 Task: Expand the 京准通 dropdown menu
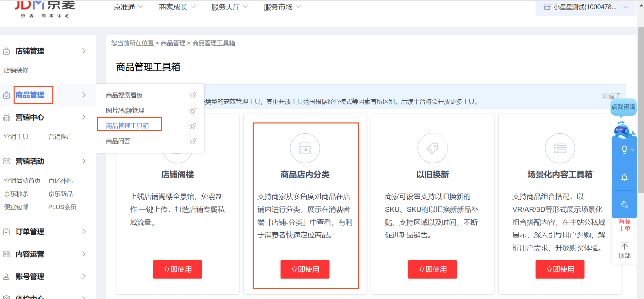[x=128, y=7]
